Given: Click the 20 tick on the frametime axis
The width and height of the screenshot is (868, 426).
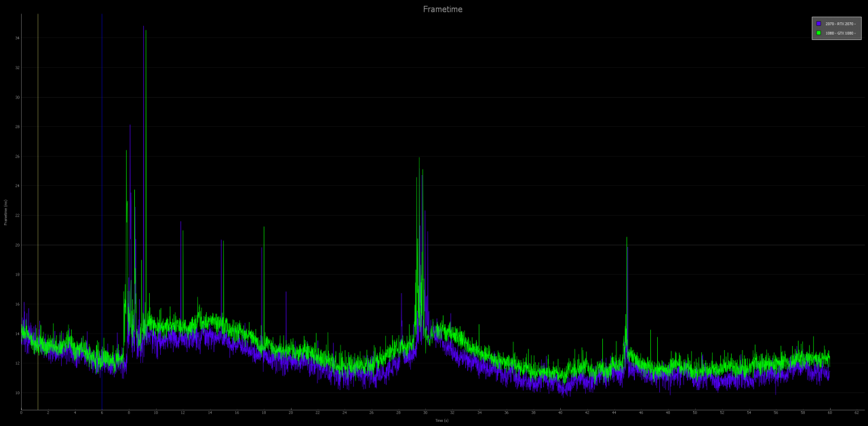Looking at the screenshot, I should pyautogui.click(x=17, y=245).
